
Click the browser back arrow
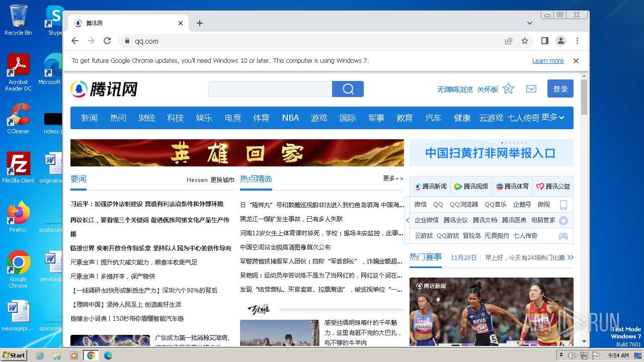[75, 41]
